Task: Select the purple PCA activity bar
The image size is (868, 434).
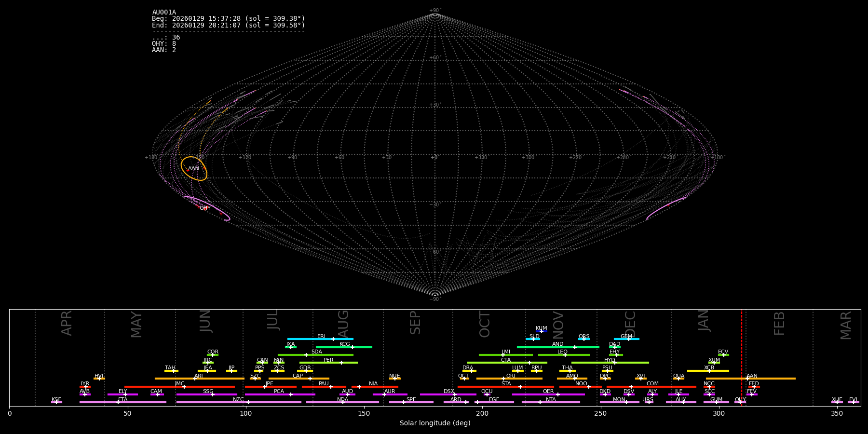Action: pyautogui.click(x=280, y=394)
